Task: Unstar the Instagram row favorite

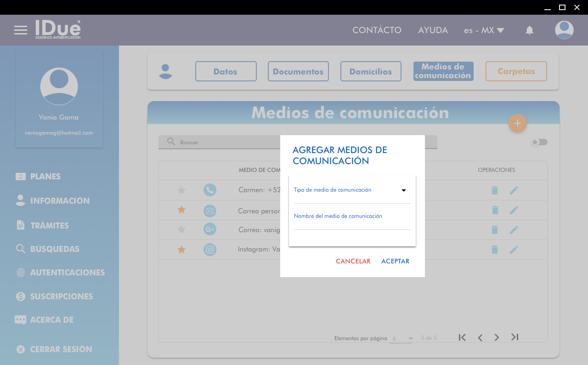Action: point(181,250)
